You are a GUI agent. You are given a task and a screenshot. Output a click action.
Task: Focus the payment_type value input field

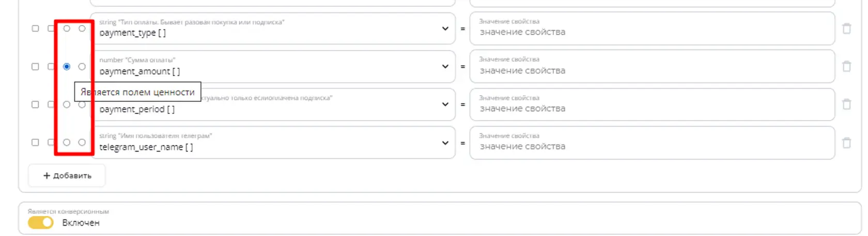click(x=652, y=28)
